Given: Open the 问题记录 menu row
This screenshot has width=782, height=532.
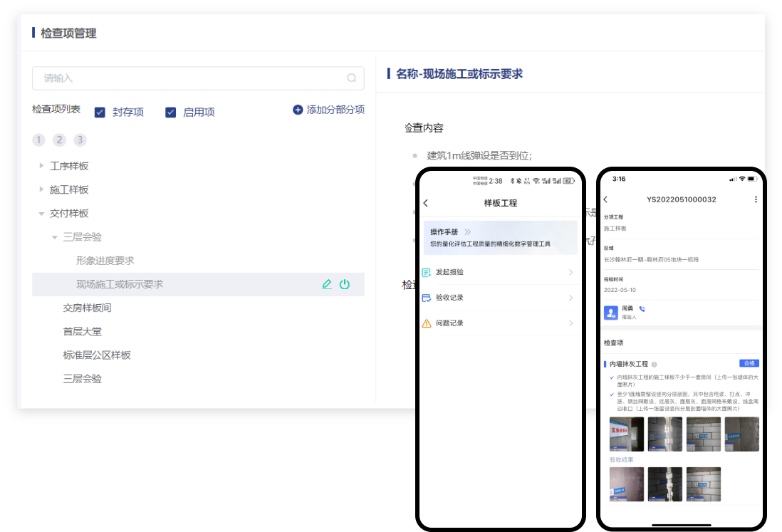Looking at the screenshot, I should coord(500,323).
